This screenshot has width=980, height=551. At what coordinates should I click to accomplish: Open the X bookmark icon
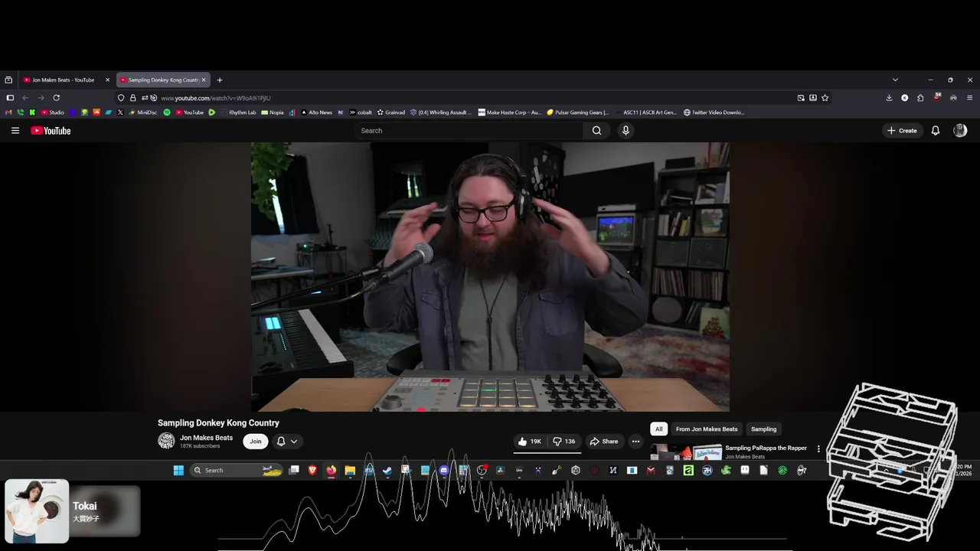point(120,112)
